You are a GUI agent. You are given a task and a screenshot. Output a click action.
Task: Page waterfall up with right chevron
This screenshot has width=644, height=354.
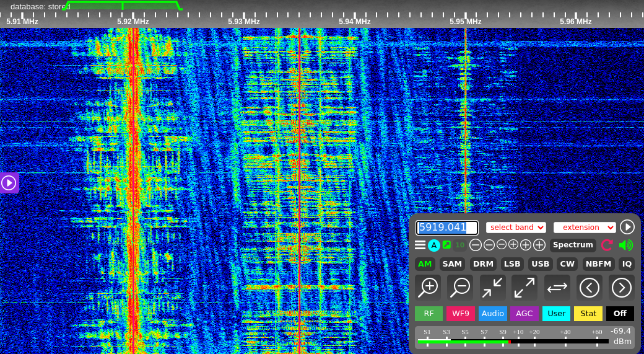pos(621,287)
